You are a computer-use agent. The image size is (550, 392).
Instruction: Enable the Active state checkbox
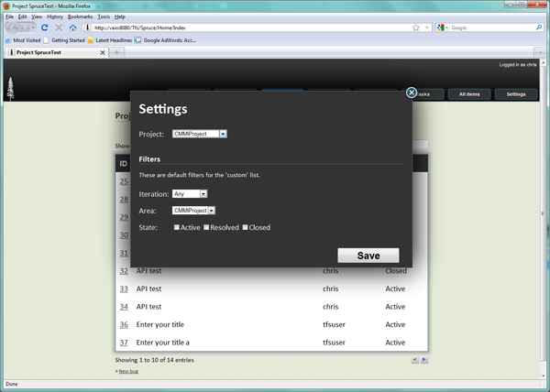176,227
